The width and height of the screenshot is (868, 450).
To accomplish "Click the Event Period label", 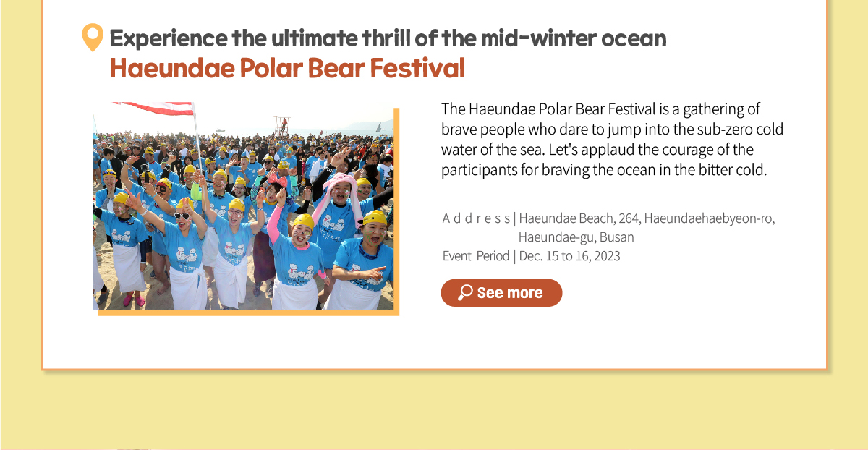I will click(476, 256).
